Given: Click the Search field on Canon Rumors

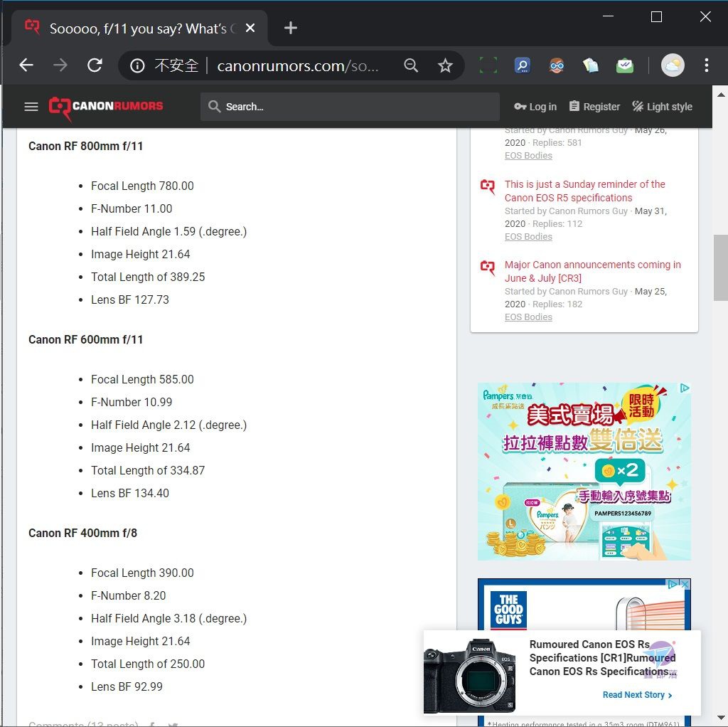Looking at the screenshot, I should 350,107.
